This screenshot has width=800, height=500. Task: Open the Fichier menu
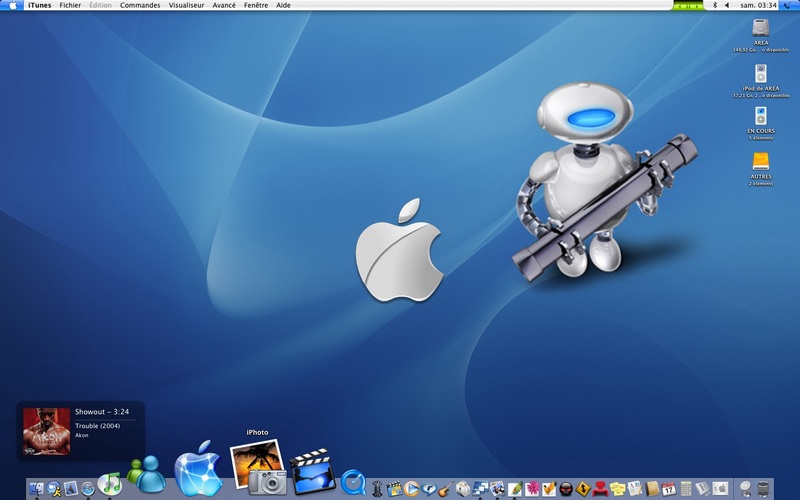[70, 5]
